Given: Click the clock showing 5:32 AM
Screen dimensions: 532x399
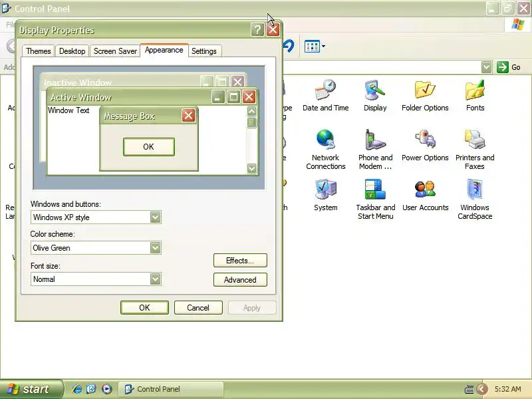Looking at the screenshot, I should point(507,389).
